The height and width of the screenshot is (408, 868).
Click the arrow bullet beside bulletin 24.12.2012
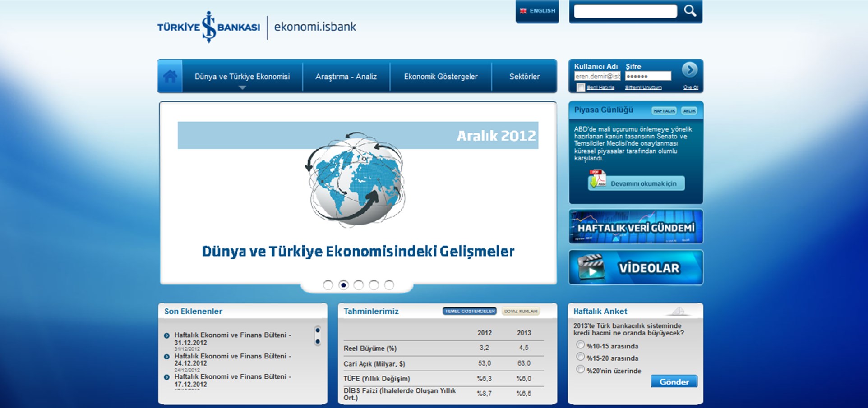(x=166, y=356)
